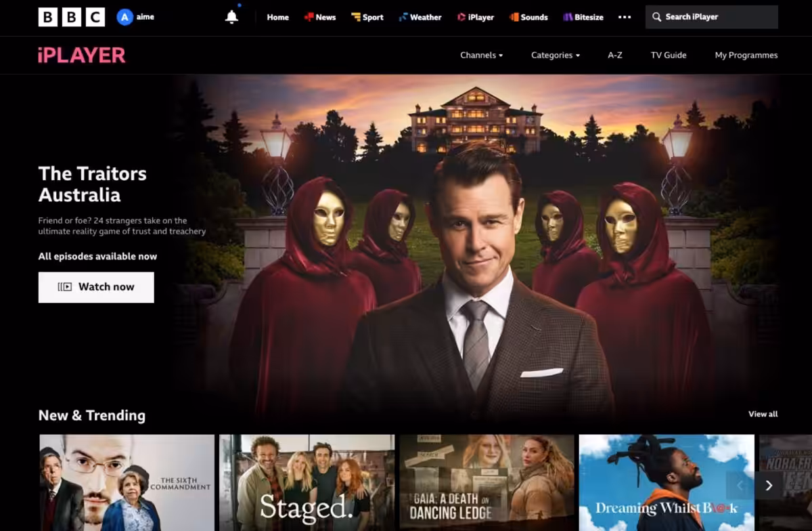The width and height of the screenshot is (812, 531).
Task: Open iPlayer in top navigation
Action: [476, 17]
